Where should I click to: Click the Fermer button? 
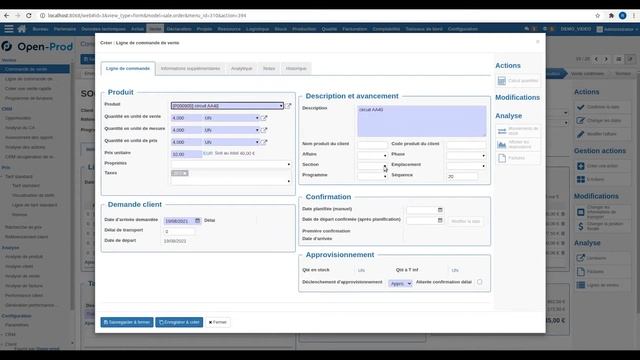218,322
